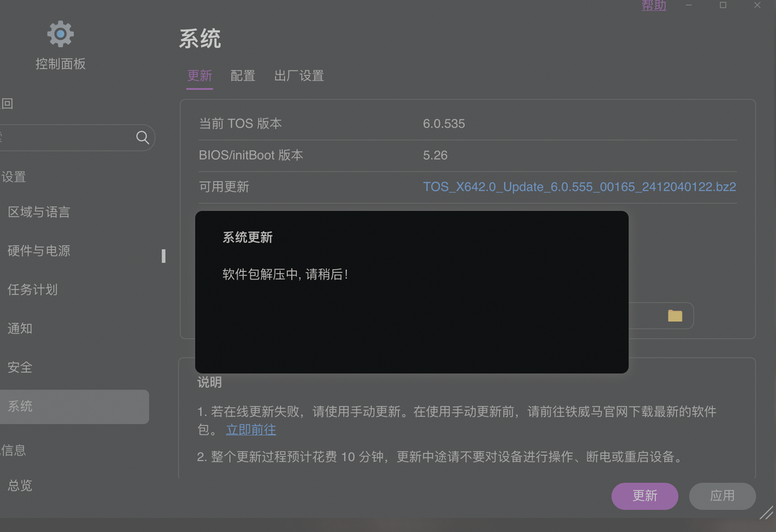Image resolution: width=776 pixels, height=532 pixels.
Task: Click the control panel gear icon
Action: [61, 34]
